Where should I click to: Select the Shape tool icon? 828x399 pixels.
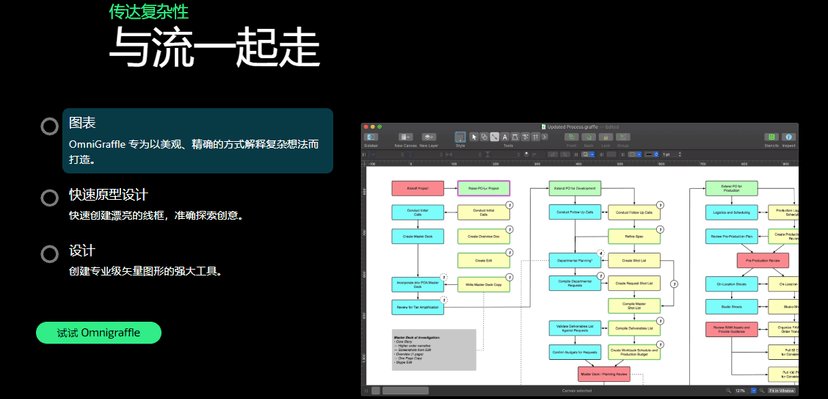tap(484, 137)
